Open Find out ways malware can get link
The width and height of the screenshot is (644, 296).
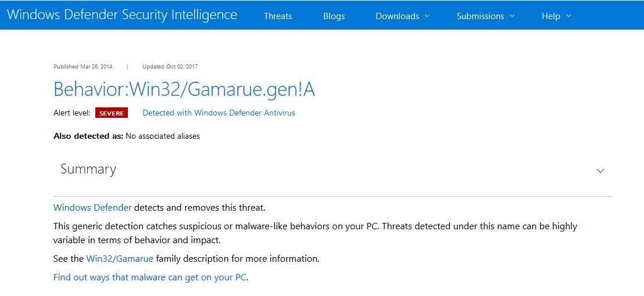pyautogui.click(x=150, y=277)
